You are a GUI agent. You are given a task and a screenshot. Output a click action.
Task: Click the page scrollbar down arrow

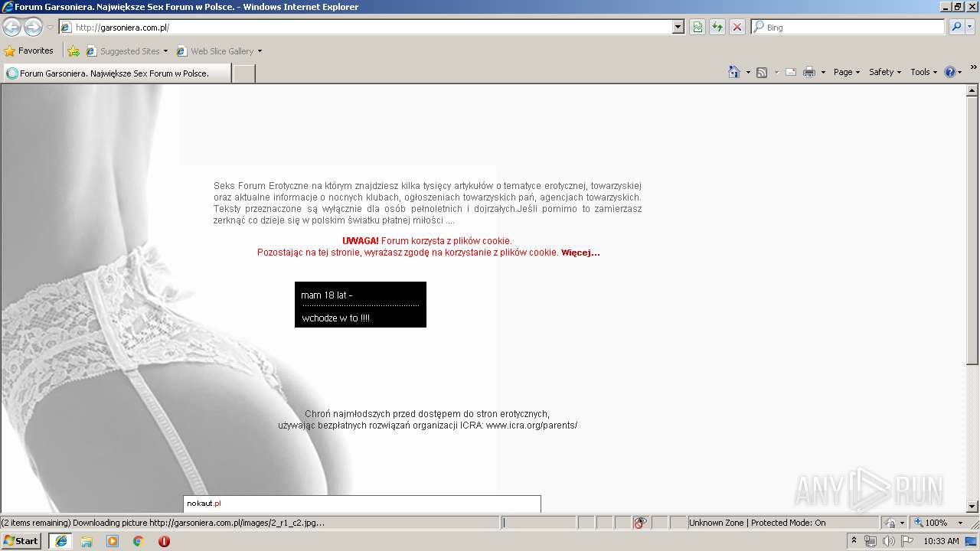pyautogui.click(x=972, y=507)
